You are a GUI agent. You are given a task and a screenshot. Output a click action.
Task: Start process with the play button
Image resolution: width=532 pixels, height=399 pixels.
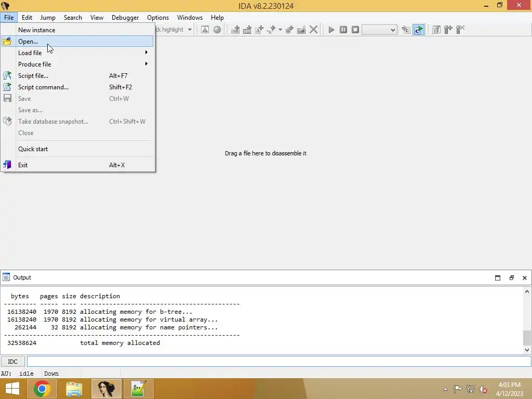(x=331, y=30)
